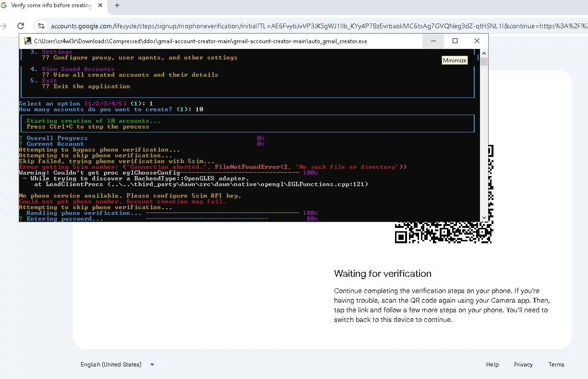Click the console scrollbar down arrow

click(484, 218)
